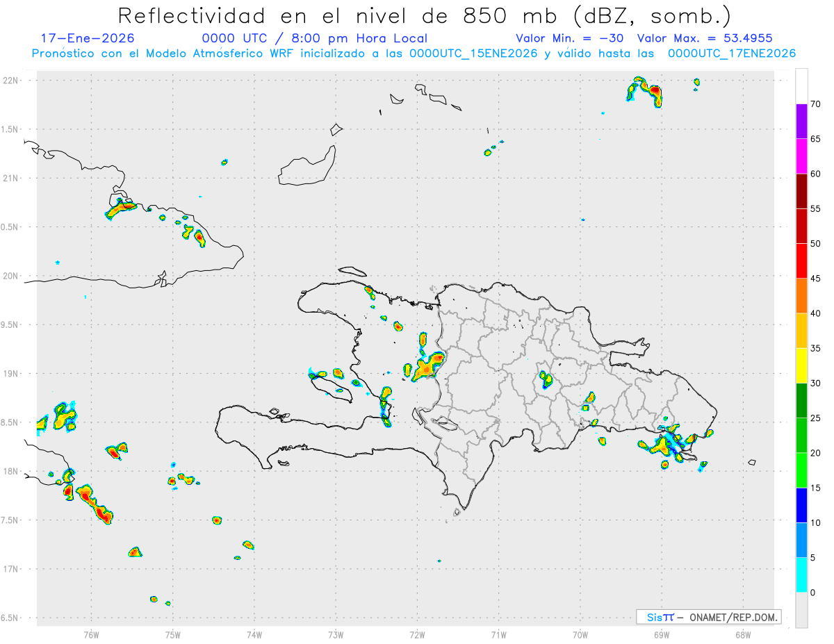Screen dimensions: 834x644
Task: Click the 20N latitude axis label
Action: 12,276
